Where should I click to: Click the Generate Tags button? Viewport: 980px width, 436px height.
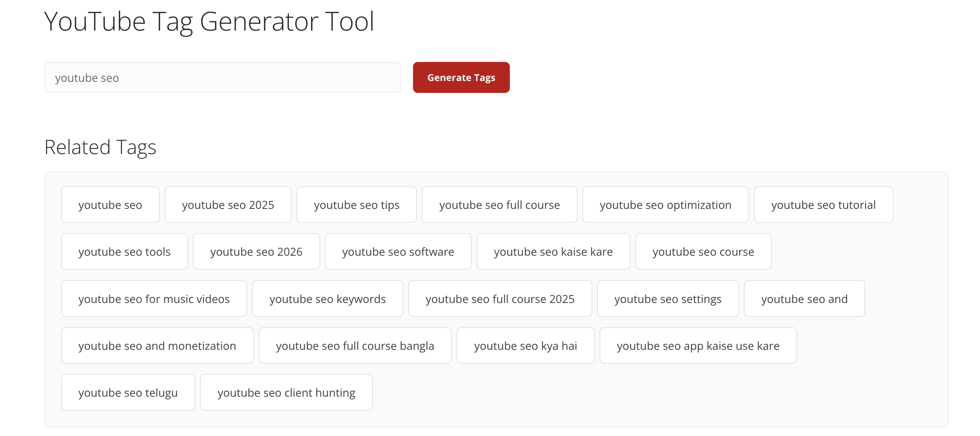point(461,77)
